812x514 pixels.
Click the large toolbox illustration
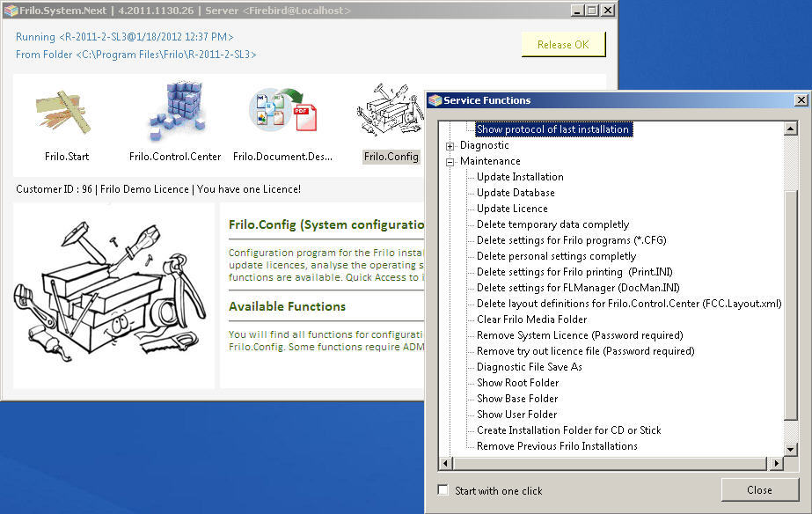pos(110,291)
